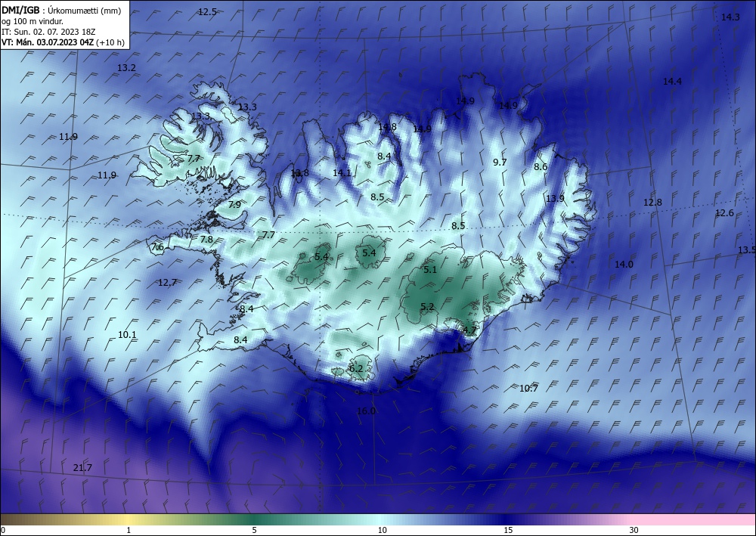Image resolution: width=756 pixels, height=536 pixels.
Task: Click the 14.8 value on the map
Action: (387, 127)
